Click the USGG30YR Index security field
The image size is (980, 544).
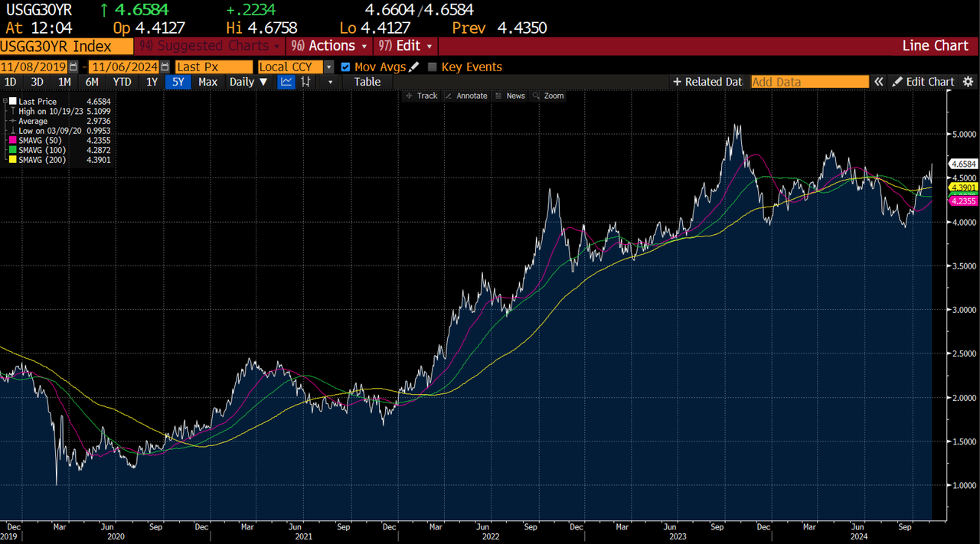click(x=67, y=46)
